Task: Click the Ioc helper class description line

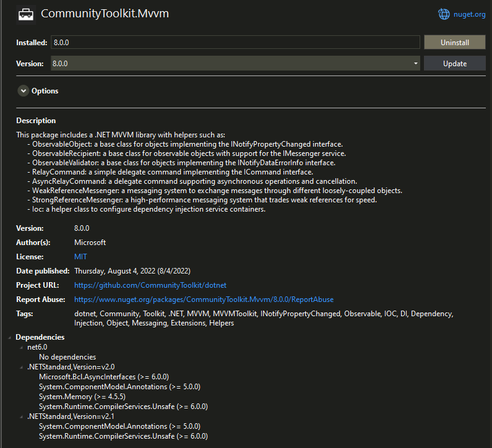Action: [x=147, y=209]
